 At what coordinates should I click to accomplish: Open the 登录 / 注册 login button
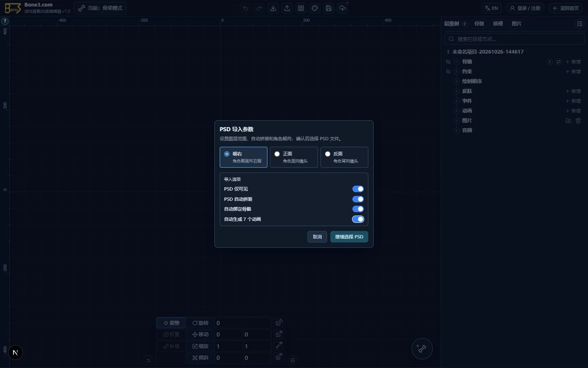pyautogui.click(x=525, y=8)
